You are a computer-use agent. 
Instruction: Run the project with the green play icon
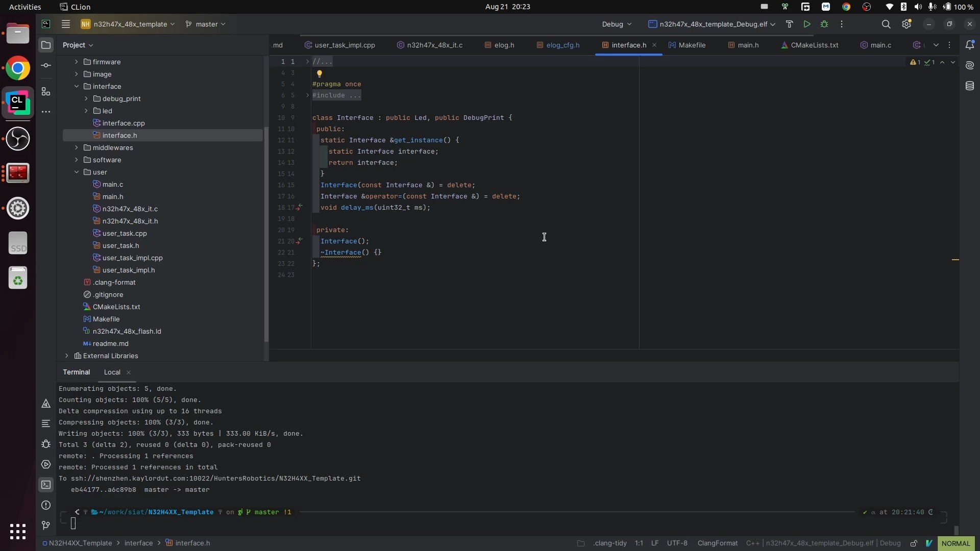click(807, 24)
